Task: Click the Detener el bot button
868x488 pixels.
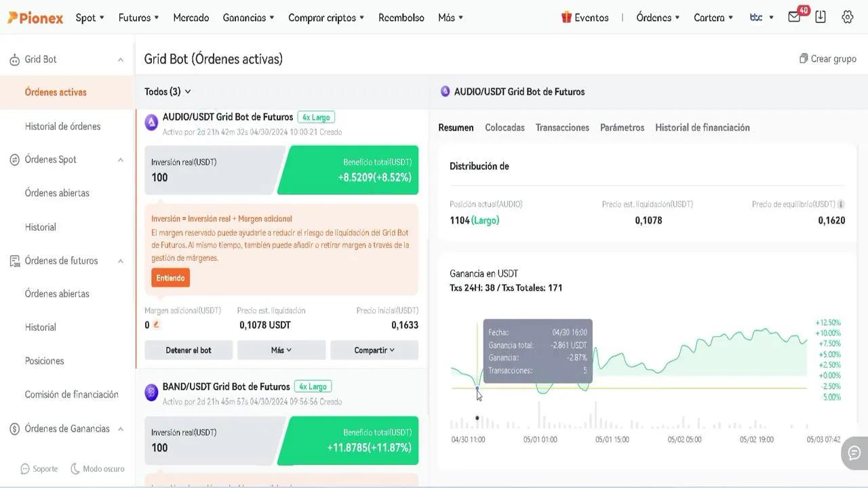Action: (189, 350)
